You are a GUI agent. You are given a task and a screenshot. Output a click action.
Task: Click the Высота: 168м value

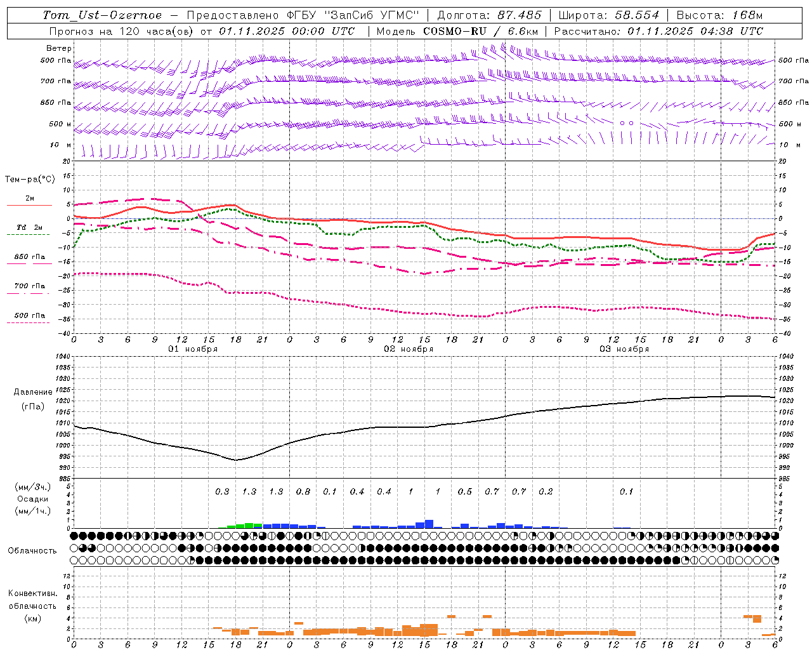click(x=719, y=15)
